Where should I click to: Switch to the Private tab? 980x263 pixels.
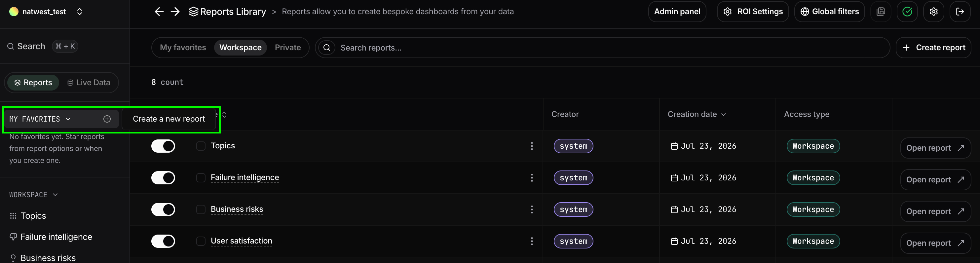coord(287,48)
